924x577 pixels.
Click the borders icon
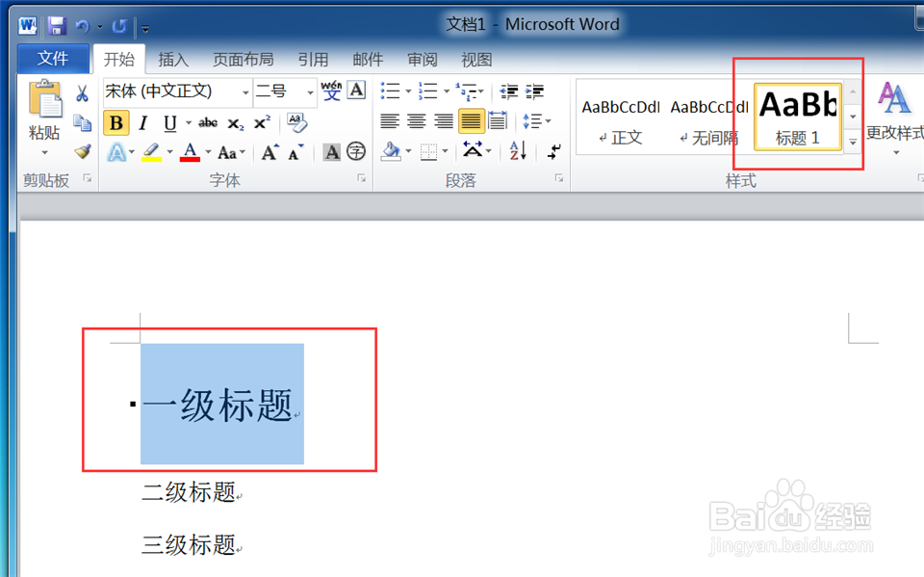[x=428, y=152]
